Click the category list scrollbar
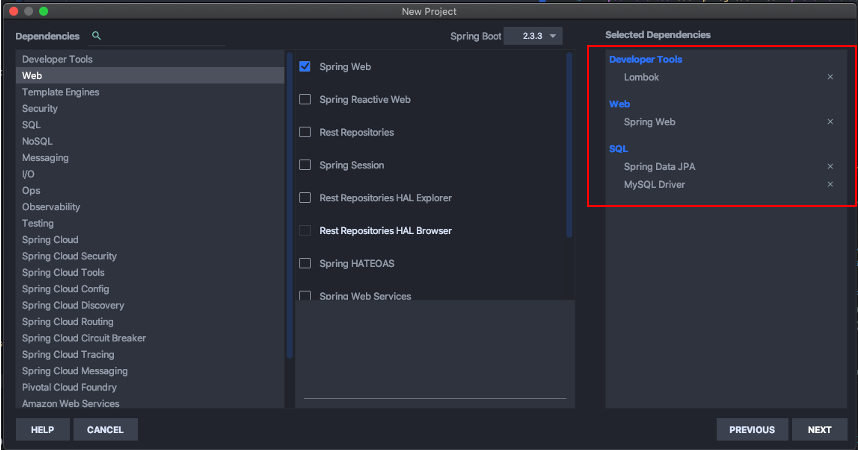The image size is (858, 450). [x=289, y=205]
